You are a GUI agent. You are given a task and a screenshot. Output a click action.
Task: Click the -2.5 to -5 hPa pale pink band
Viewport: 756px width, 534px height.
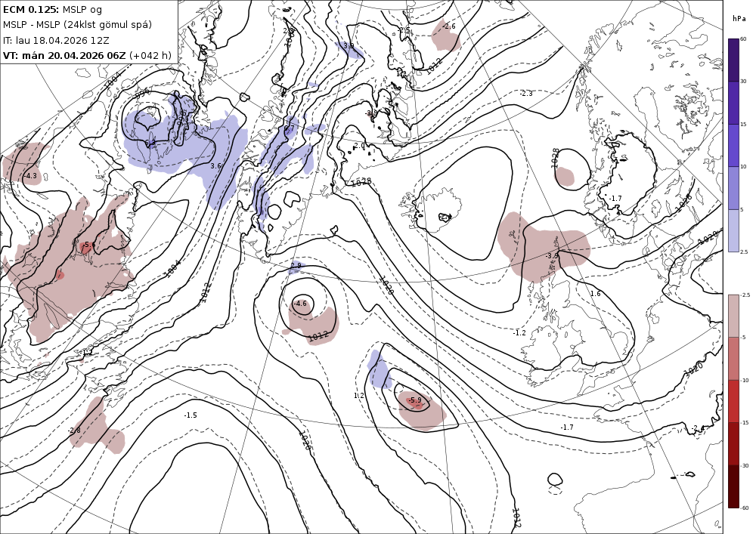coord(733,316)
